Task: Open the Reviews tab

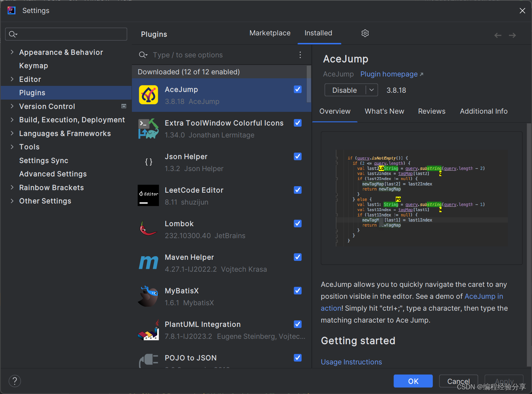Action: coord(431,111)
